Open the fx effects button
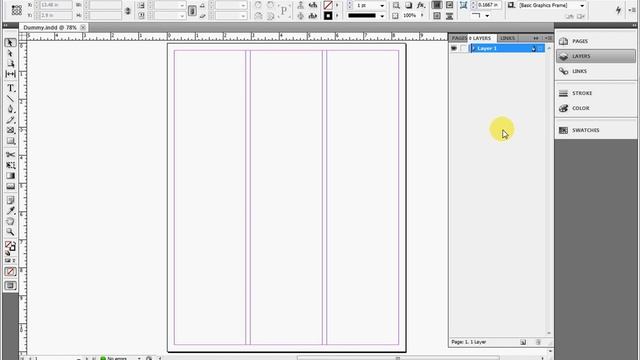Viewport: 640px width, 360px height. coord(421,5)
